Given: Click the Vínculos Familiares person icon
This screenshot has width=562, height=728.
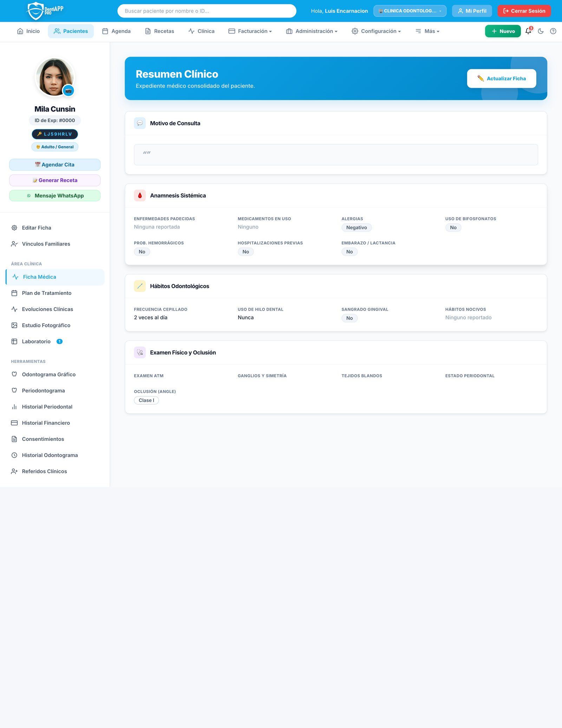Looking at the screenshot, I should pyautogui.click(x=14, y=244).
